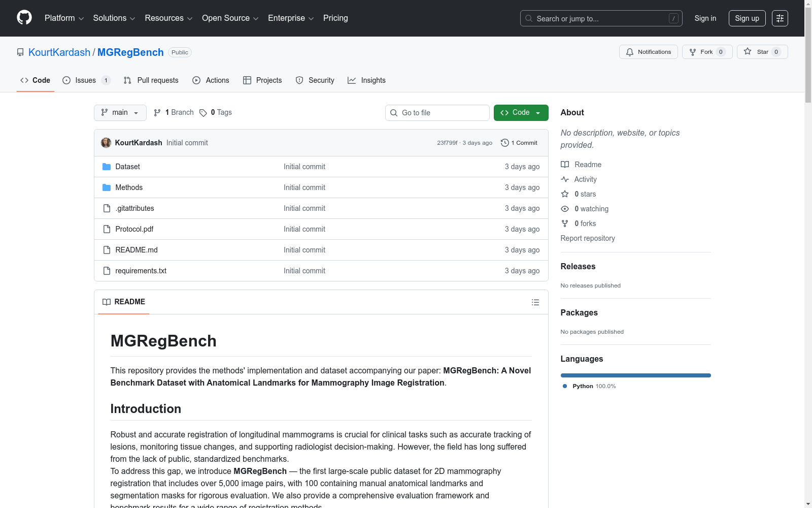812x508 pixels.
Task: Click the Sign in link
Action: tap(705, 18)
